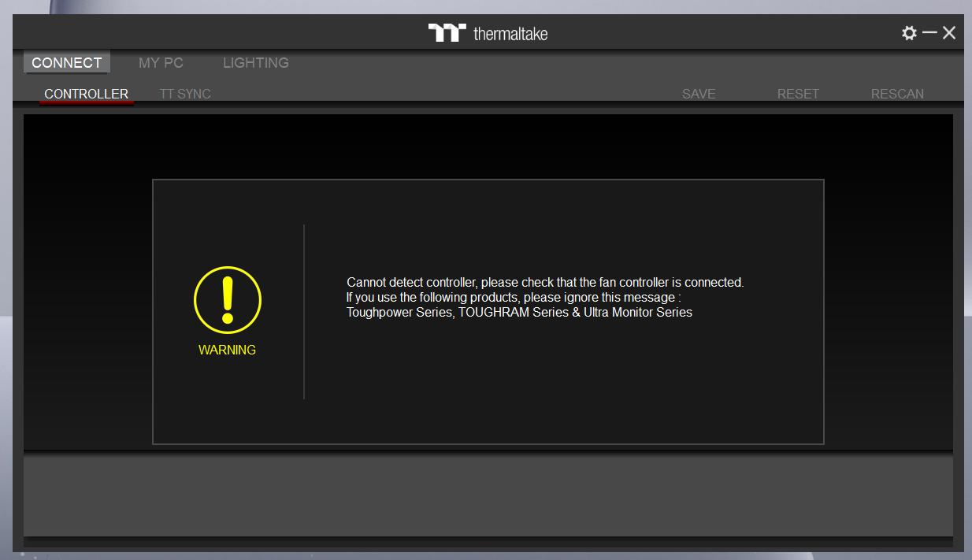Minimize the Thermaltake window

929,33
